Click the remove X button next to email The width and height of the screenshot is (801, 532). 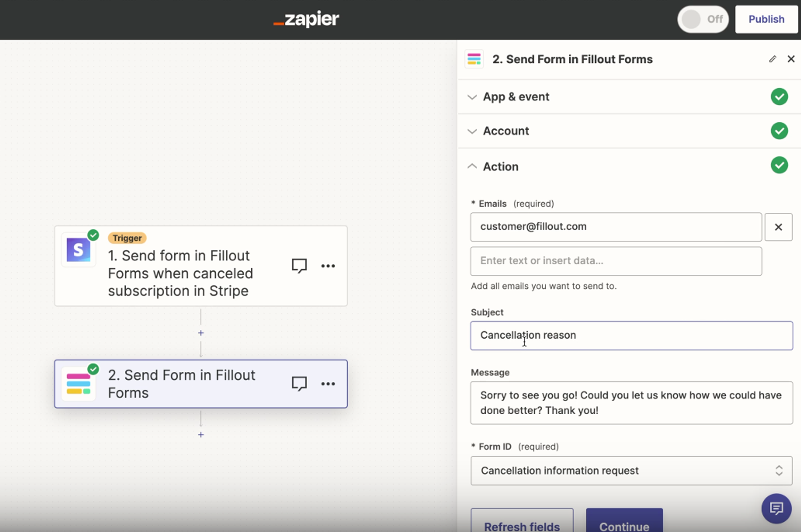[x=779, y=227]
